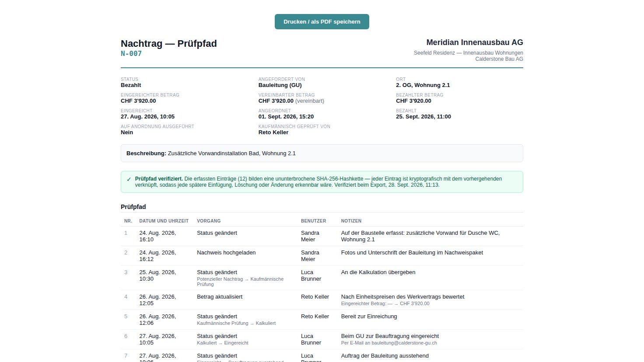
Task: Click the Datum und Uhrzeit column header
Action: click(164, 221)
